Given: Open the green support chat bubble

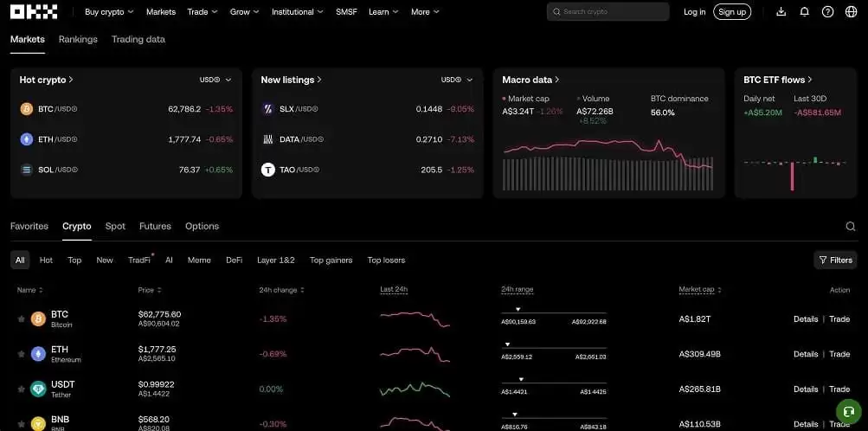Looking at the screenshot, I should (848, 411).
